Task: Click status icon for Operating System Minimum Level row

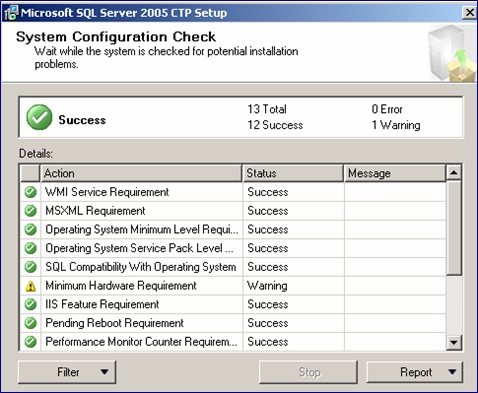Action: pos(30,229)
